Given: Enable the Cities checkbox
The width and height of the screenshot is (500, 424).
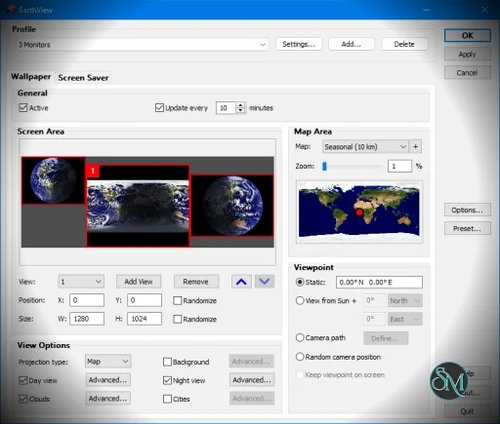Looking at the screenshot, I should pos(167,399).
